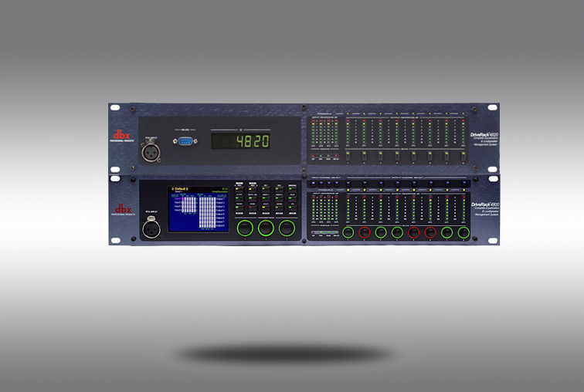Toggle output 8 mute switch on the top unit
The height and width of the screenshot is (392, 584).
tap(463, 157)
